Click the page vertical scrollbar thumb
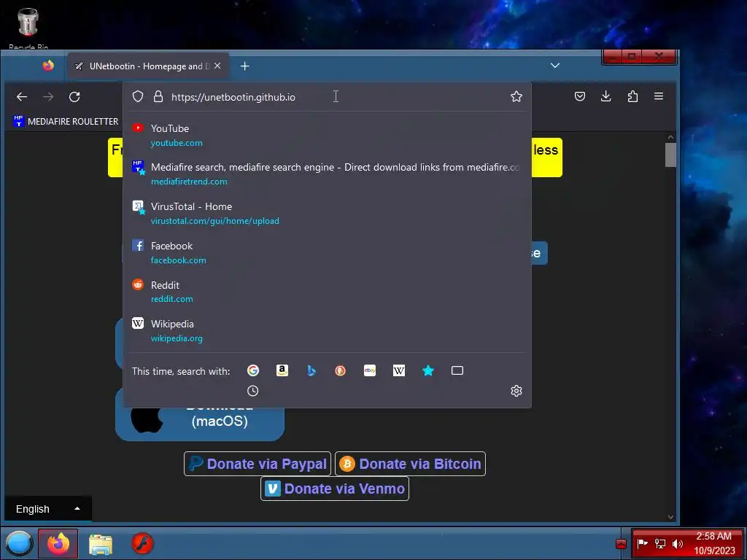The width and height of the screenshot is (747, 560). pos(671,155)
